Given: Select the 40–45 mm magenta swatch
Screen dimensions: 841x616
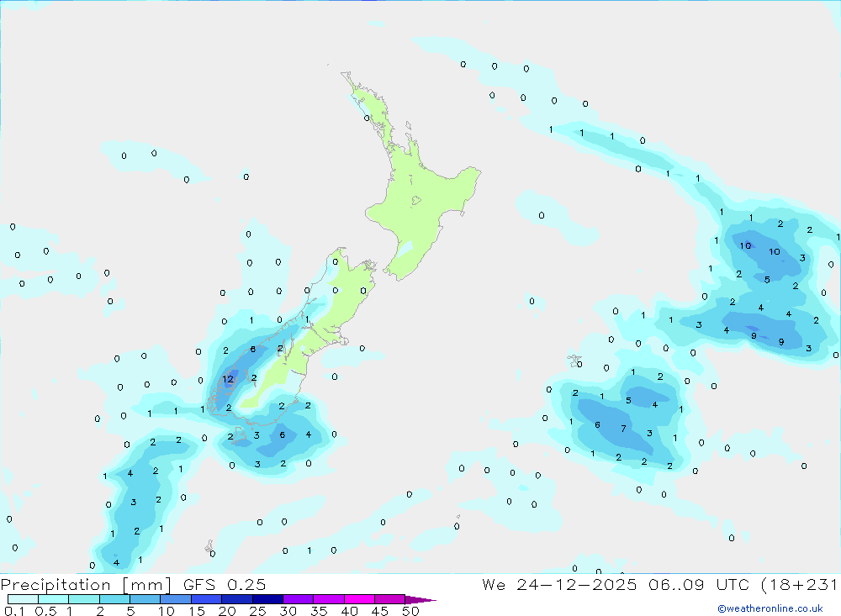Looking at the screenshot, I should click(x=359, y=599).
